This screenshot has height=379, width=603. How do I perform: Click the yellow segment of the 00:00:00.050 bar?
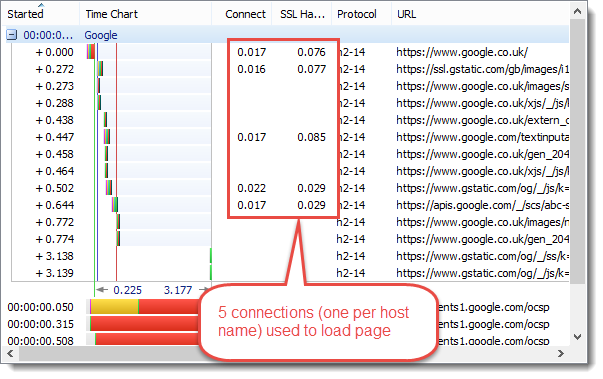pyautogui.click(x=114, y=307)
